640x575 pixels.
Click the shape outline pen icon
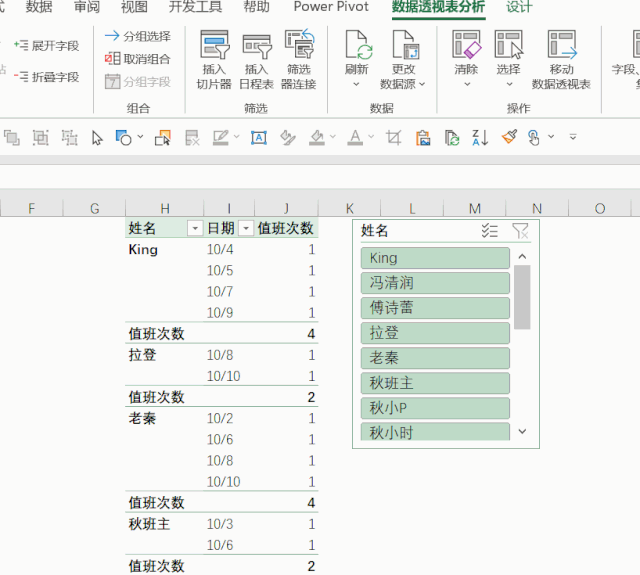click(x=221, y=138)
